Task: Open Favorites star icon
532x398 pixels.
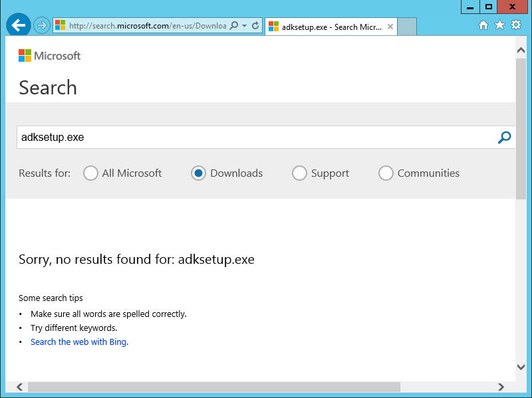Action: (499, 25)
